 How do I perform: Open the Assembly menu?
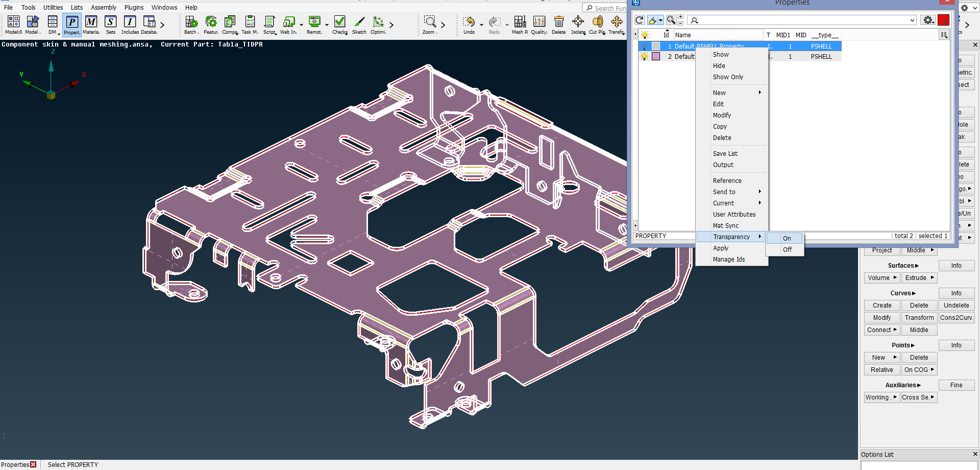(x=104, y=7)
